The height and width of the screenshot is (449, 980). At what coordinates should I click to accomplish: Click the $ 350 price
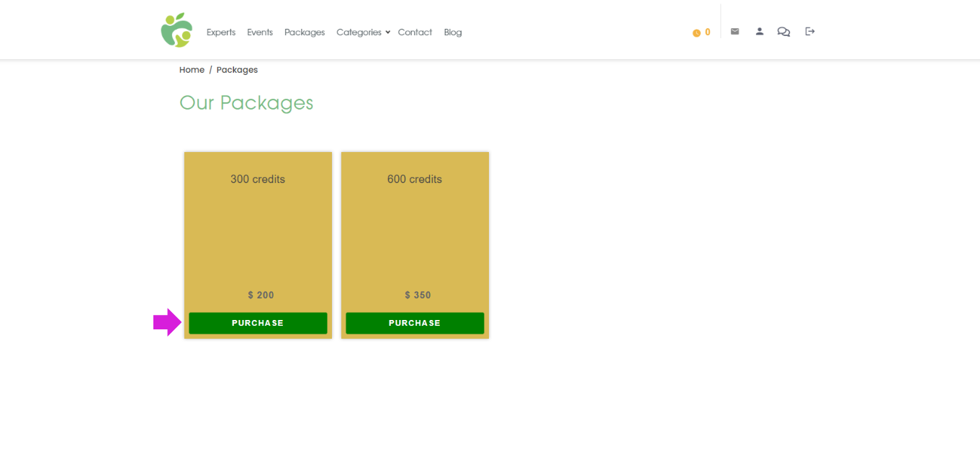[x=418, y=295]
